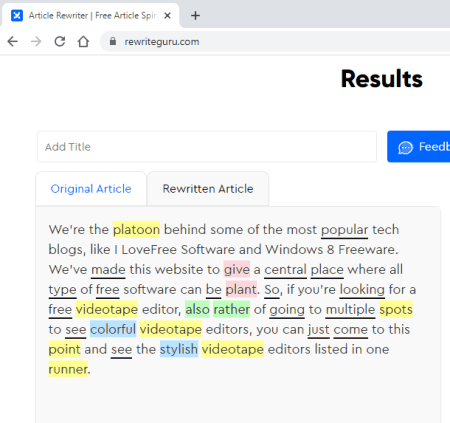This screenshot has height=423, width=450.
Task: Click the underlined word 'place'
Action: 327,270
